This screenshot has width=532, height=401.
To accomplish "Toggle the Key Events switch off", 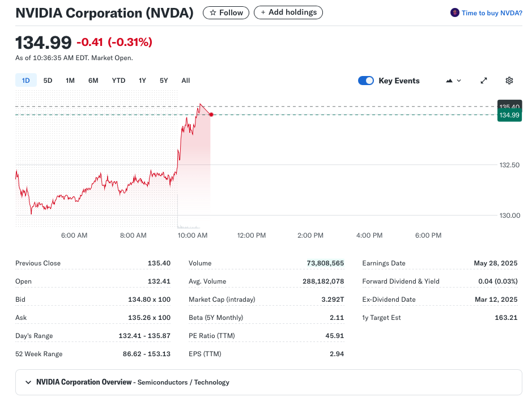I will (x=366, y=81).
